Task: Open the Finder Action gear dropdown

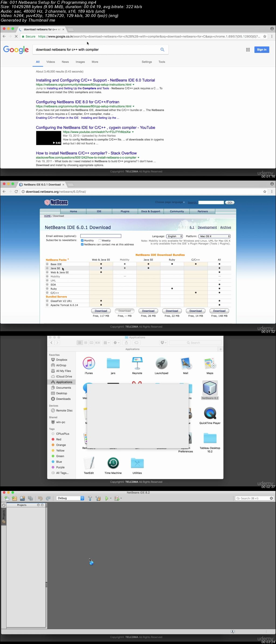Action: click(x=116, y=343)
